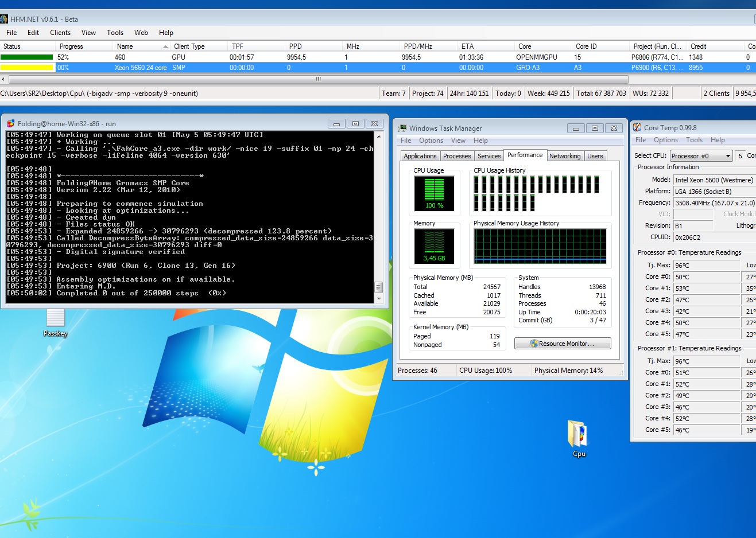Click the 2 Clients status bar entry

[716, 93]
